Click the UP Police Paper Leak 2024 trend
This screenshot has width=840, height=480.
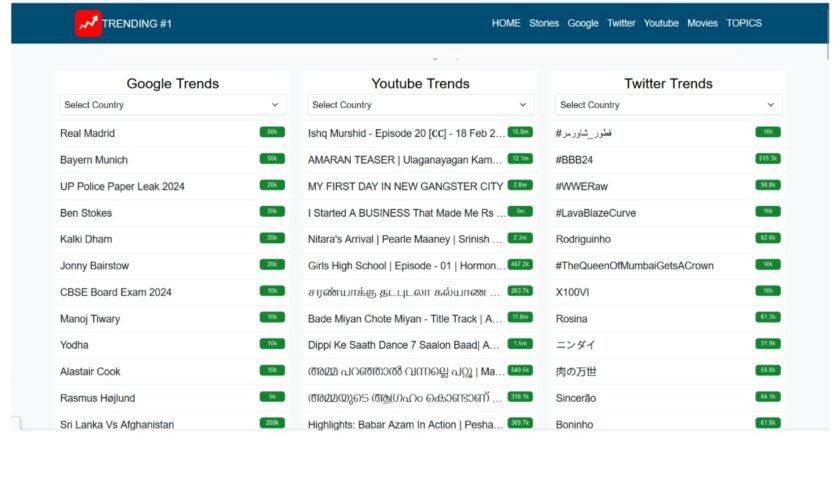(x=122, y=186)
